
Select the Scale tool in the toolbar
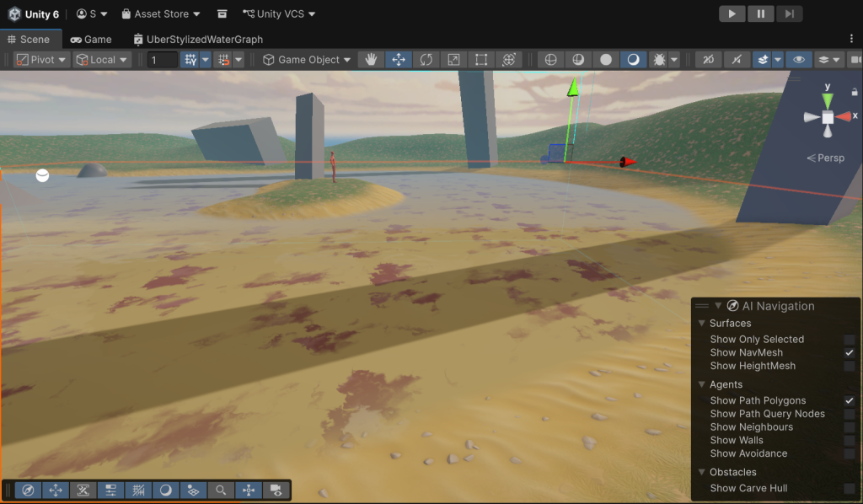pos(453,60)
